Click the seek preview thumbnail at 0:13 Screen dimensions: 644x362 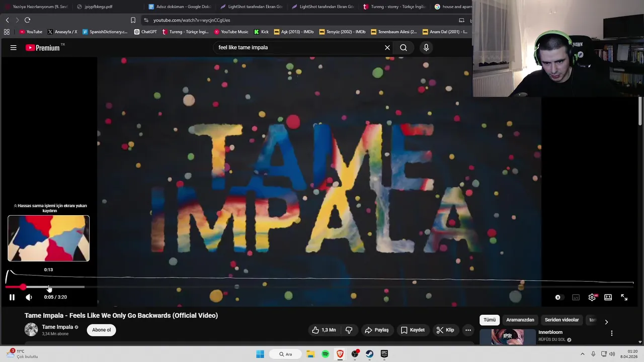coord(49,238)
